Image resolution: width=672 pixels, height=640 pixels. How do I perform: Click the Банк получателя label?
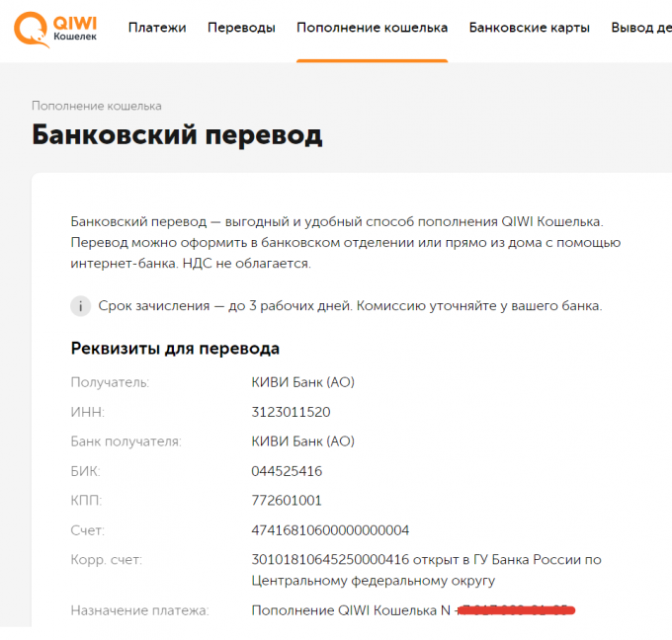click(126, 441)
